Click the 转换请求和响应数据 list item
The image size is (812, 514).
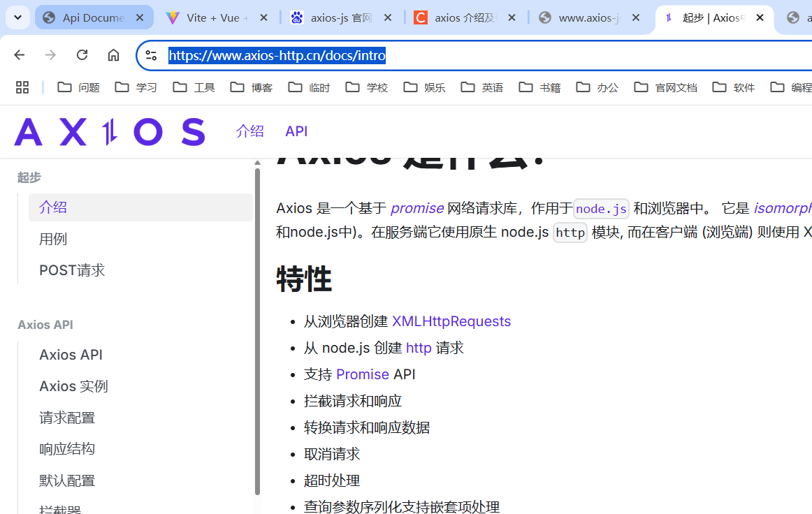367,427
